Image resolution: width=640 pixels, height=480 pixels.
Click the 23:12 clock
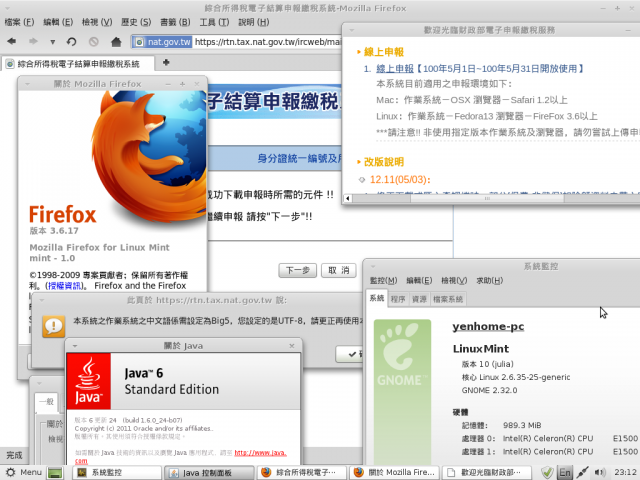click(625, 472)
